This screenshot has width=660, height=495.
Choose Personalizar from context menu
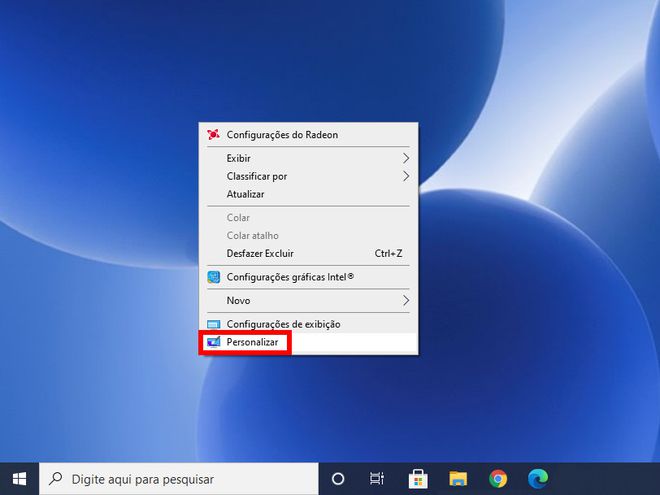pos(309,342)
